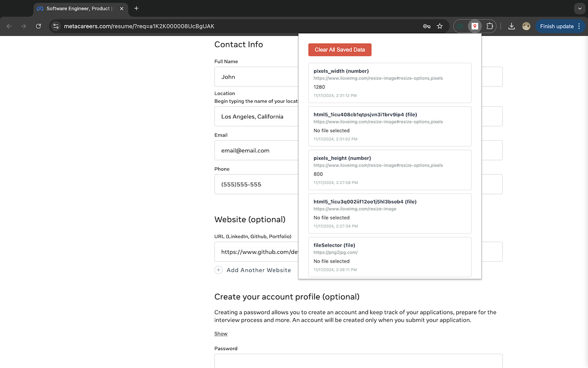Expand the tab search dropdown arrow
This screenshot has height=368, width=588.
[579, 8]
